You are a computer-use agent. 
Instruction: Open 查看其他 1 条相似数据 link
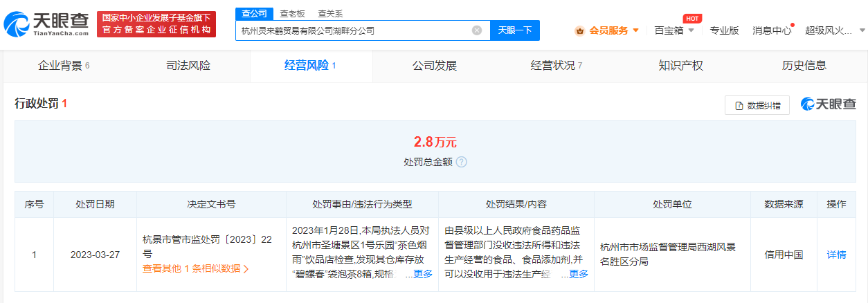point(196,268)
